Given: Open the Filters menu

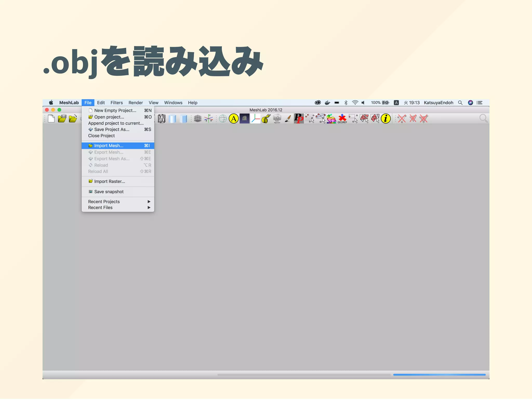Looking at the screenshot, I should (117, 103).
